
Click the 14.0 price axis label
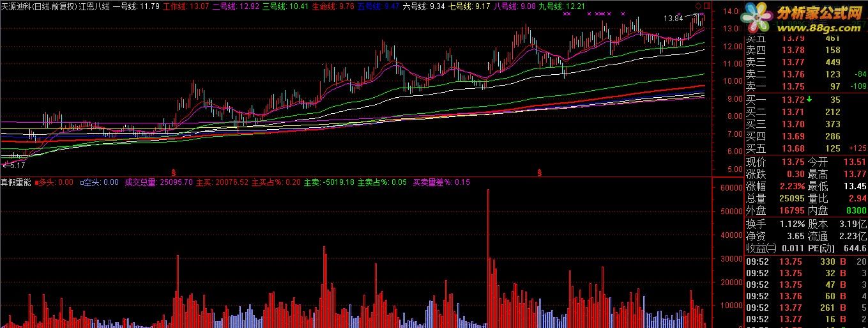click(x=731, y=12)
